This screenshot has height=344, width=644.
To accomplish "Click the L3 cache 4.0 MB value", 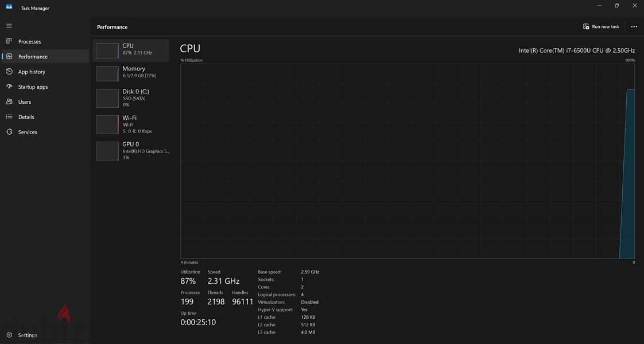I will pyautogui.click(x=308, y=332).
